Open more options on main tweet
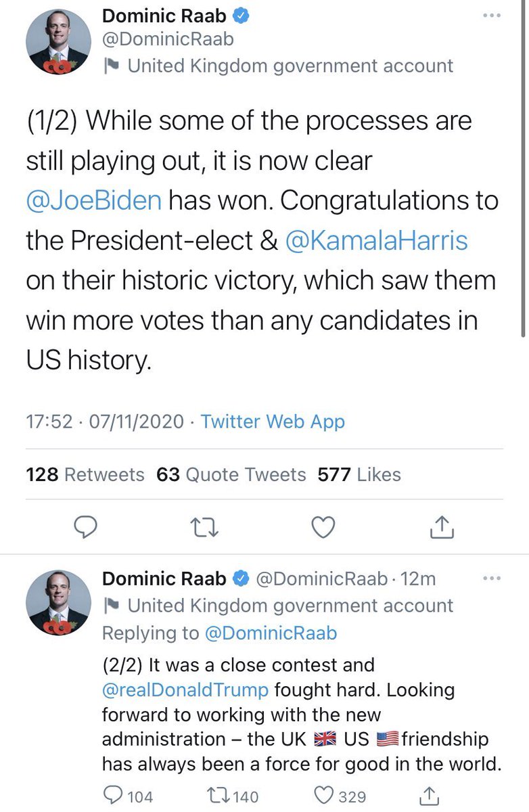Screen dimensions: 529x812 [x=492, y=16]
